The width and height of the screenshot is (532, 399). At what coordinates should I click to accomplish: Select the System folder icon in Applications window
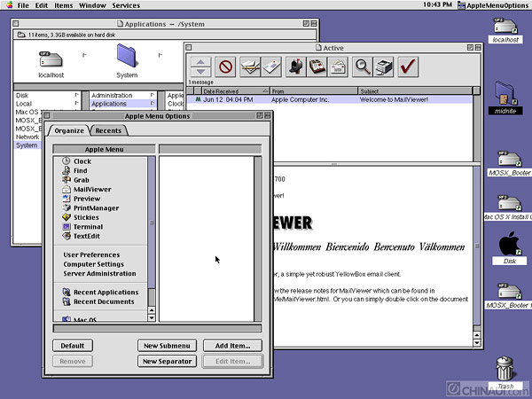coord(127,59)
